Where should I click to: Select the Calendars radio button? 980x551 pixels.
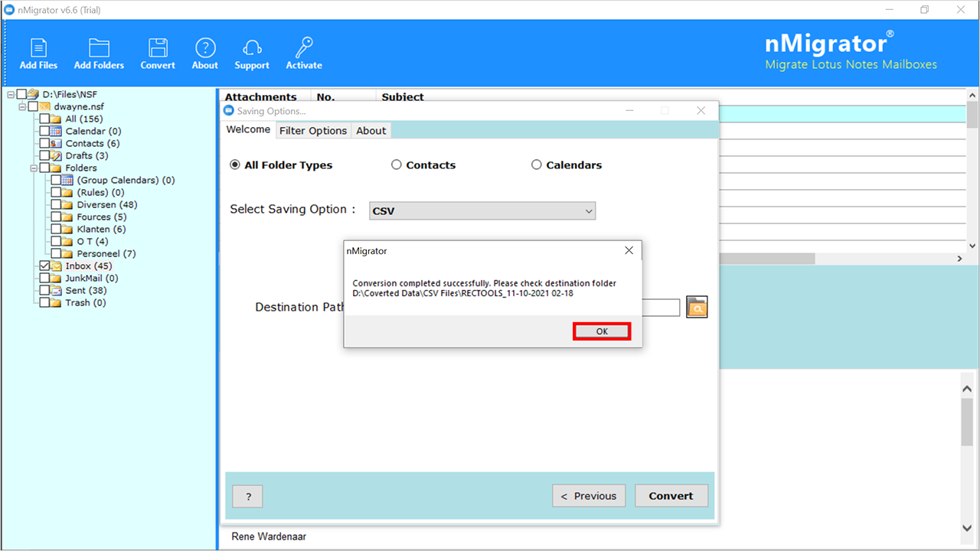pos(537,165)
